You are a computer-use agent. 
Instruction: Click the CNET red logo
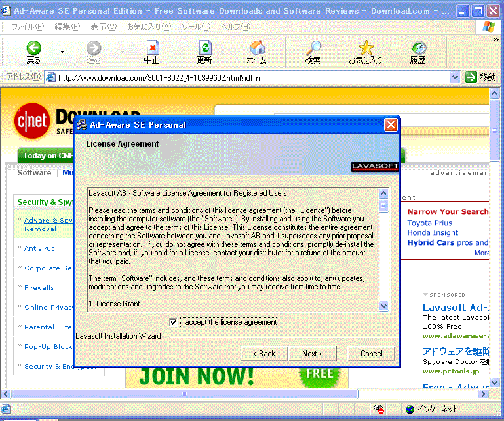[32, 120]
